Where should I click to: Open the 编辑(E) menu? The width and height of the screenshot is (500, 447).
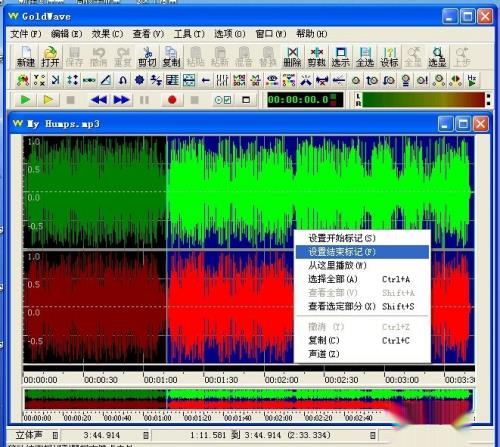66,34
